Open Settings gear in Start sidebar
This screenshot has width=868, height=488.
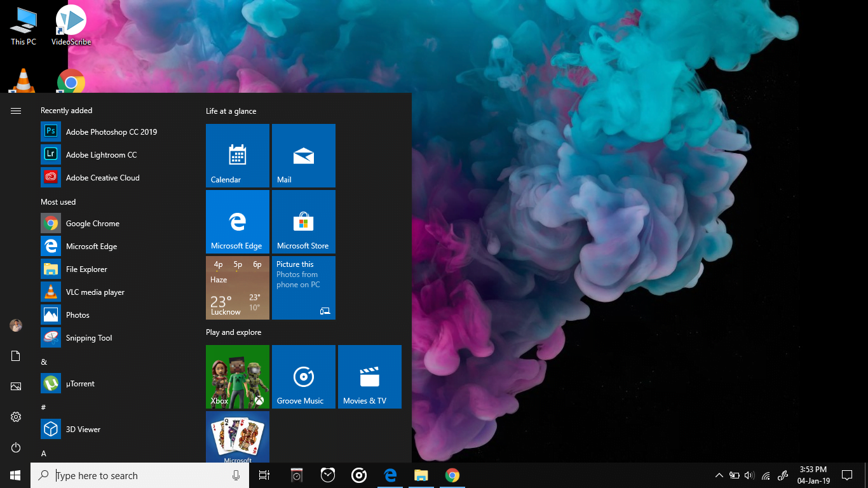[16, 417]
